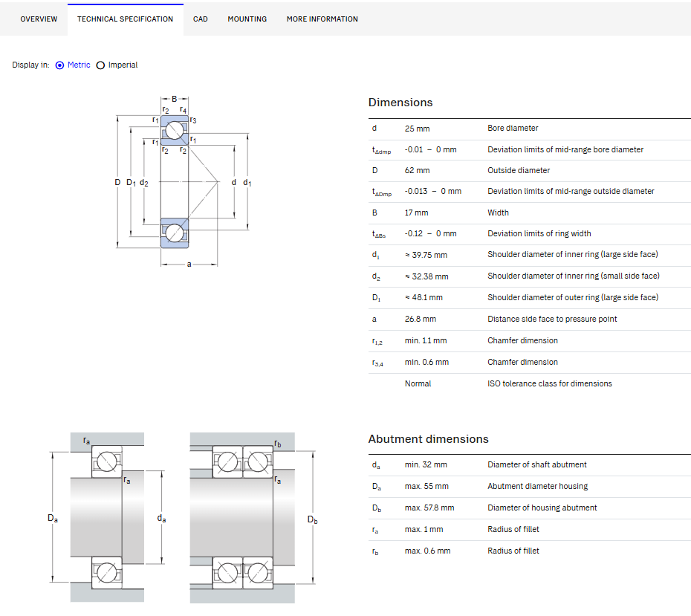This screenshot has height=616, width=691.
Task: Click 'Shoulder diameter of outer ring (large side face)'
Action: coord(573,297)
